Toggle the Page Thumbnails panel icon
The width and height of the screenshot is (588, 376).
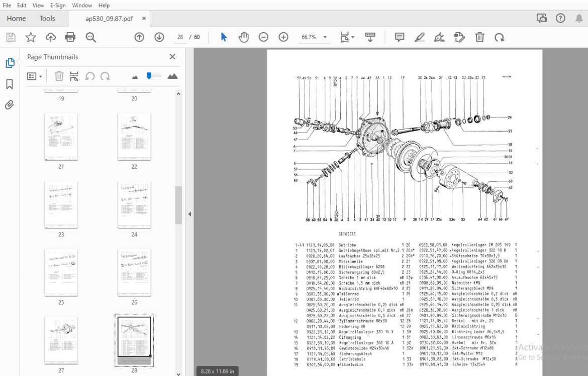click(10, 63)
